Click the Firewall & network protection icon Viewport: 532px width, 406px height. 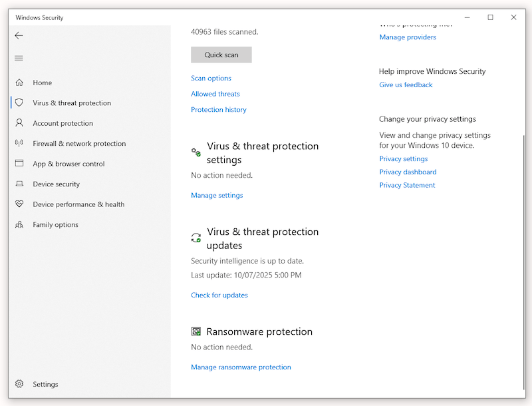point(19,144)
